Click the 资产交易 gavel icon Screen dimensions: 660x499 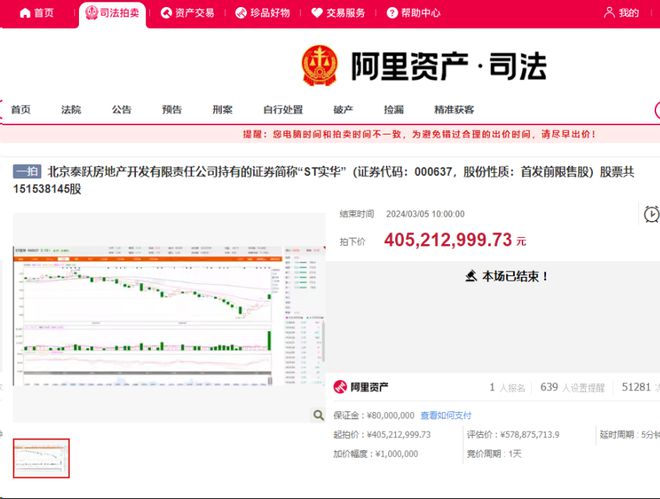pos(166,13)
